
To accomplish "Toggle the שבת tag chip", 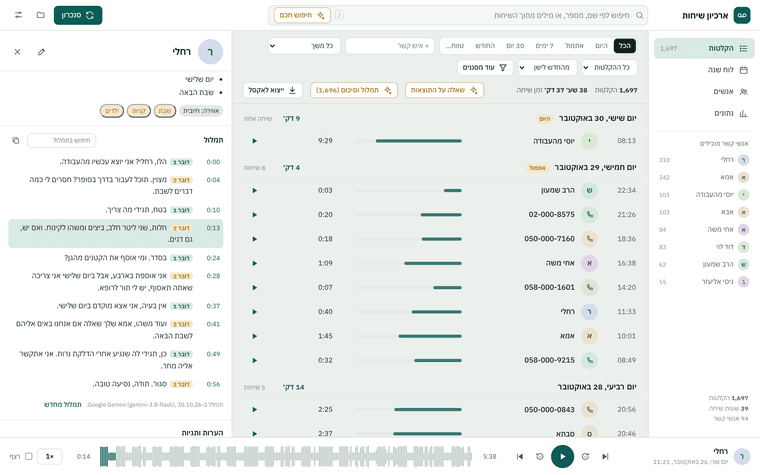I will (x=165, y=111).
